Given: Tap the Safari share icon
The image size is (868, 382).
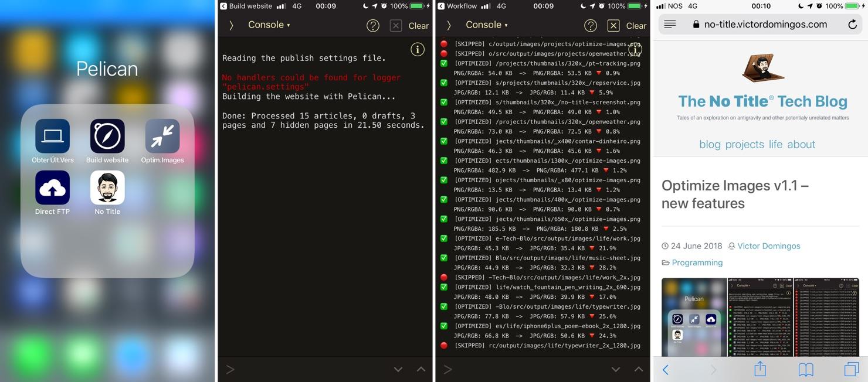Looking at the screenshot, I should (x=759, y=369).
